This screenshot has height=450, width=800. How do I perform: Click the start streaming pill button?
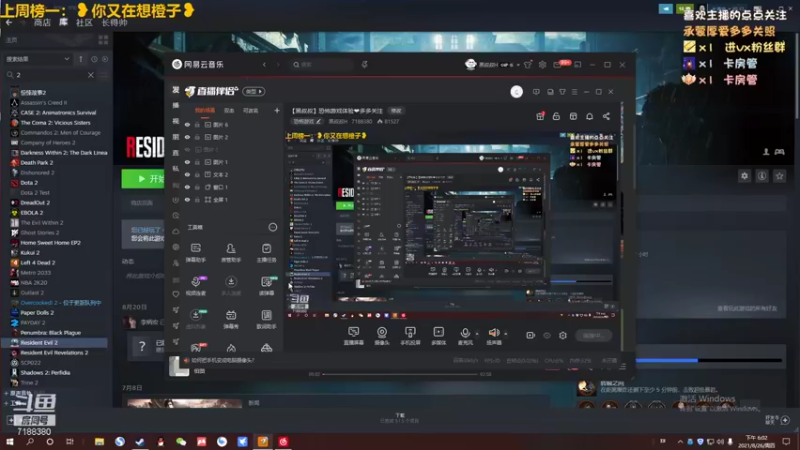pos(593,336)
